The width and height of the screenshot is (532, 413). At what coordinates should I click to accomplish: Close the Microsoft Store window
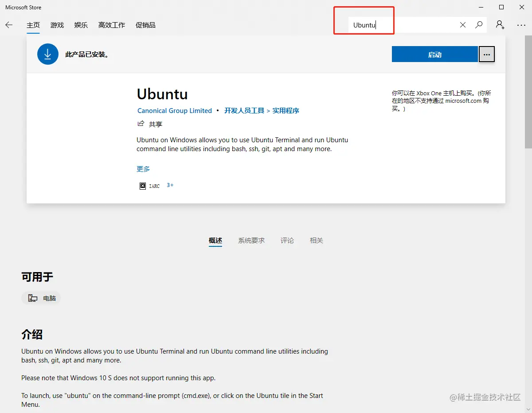[522, 7]
